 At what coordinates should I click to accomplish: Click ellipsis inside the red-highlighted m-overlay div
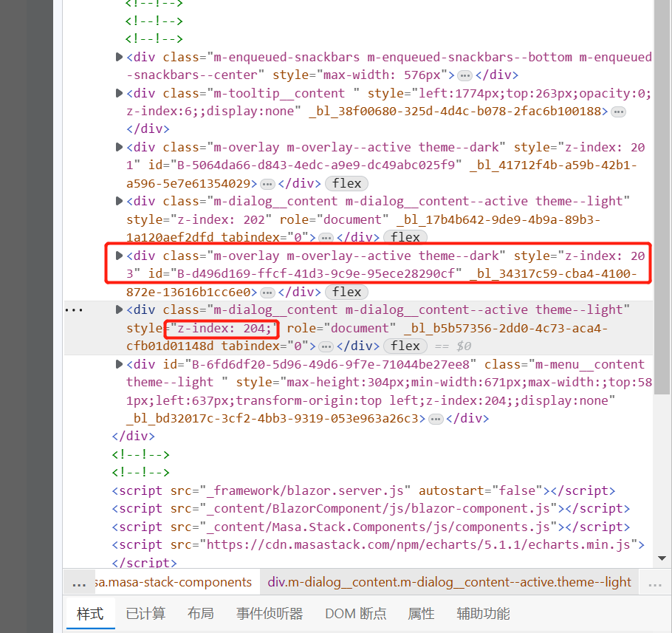tap(266, 291)
